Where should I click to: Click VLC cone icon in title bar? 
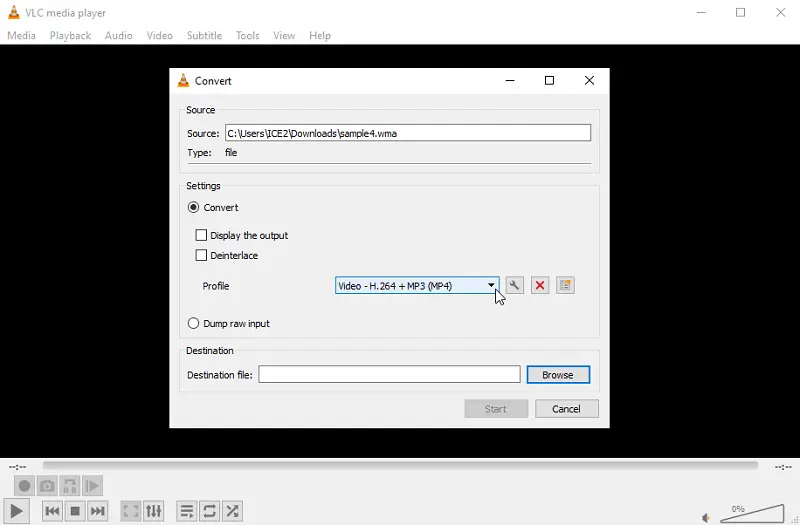(14, 13)
